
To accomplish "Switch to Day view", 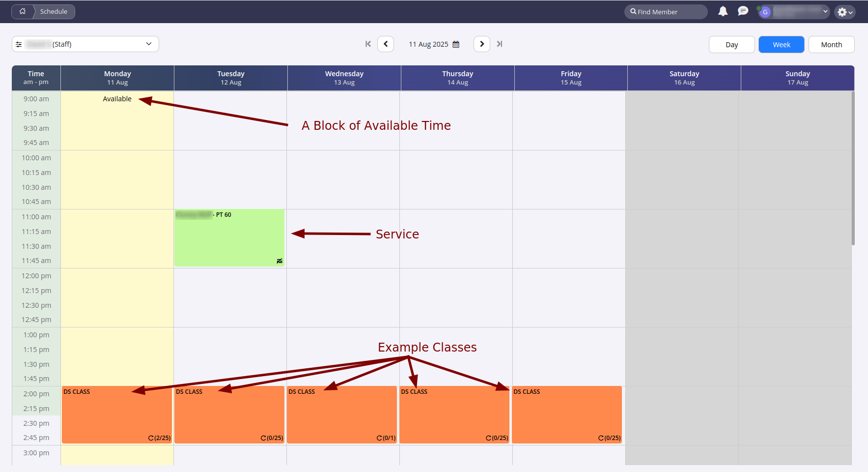I will tap(731, 45).
